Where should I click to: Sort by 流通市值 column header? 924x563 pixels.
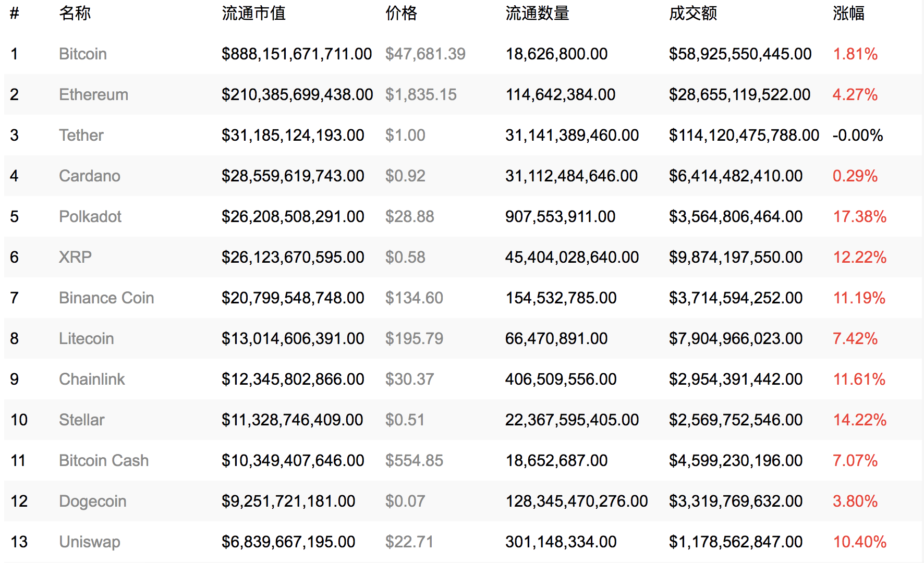click(253, 13)
